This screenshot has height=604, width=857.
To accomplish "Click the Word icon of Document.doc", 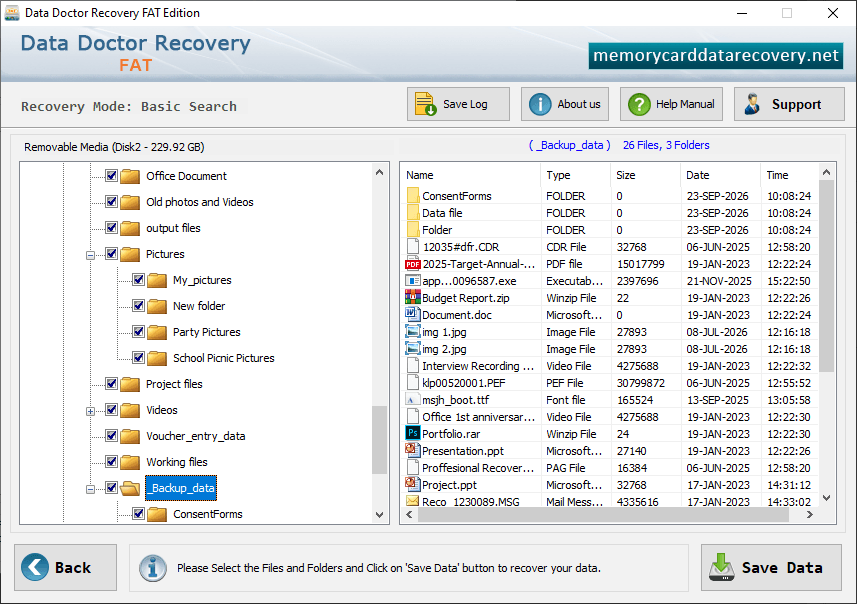I will point(412,314).
